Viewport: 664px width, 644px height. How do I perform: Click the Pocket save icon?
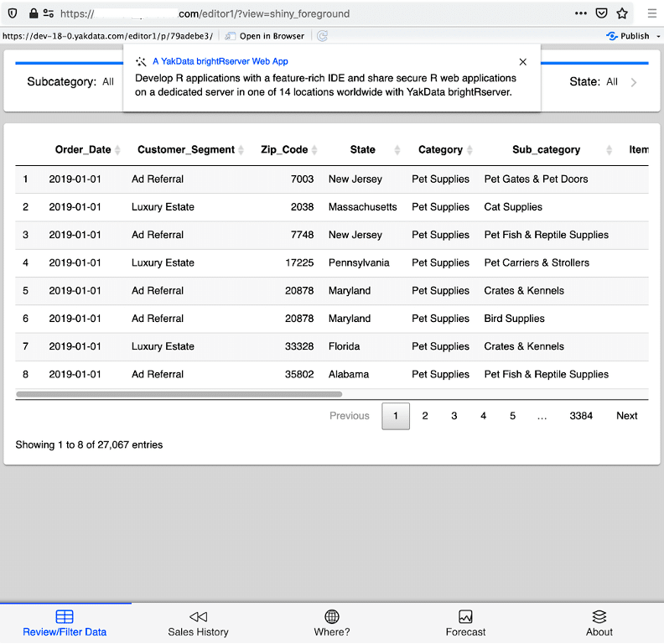click(602, 13)
